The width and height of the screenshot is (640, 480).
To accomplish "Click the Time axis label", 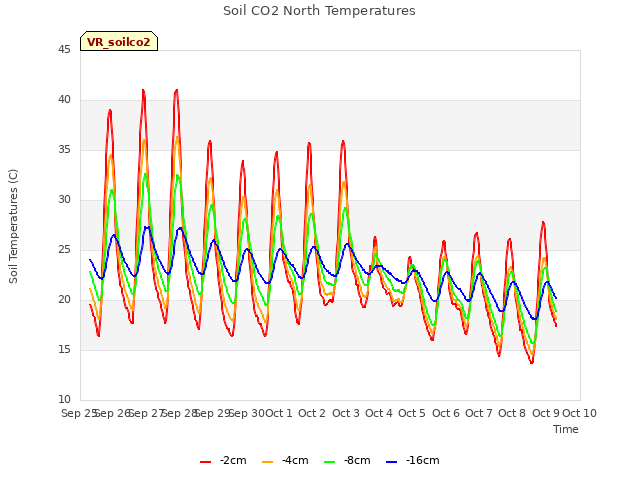I will [x=566, y=429].
